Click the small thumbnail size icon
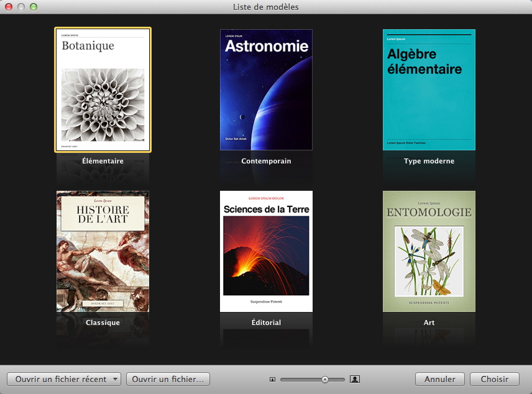 [x=272, y=379]
